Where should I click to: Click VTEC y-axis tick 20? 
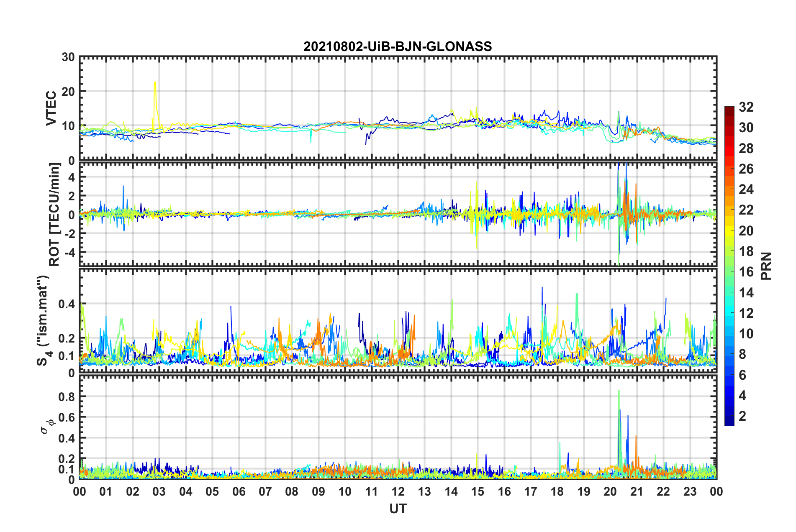[x=68, y=91]
